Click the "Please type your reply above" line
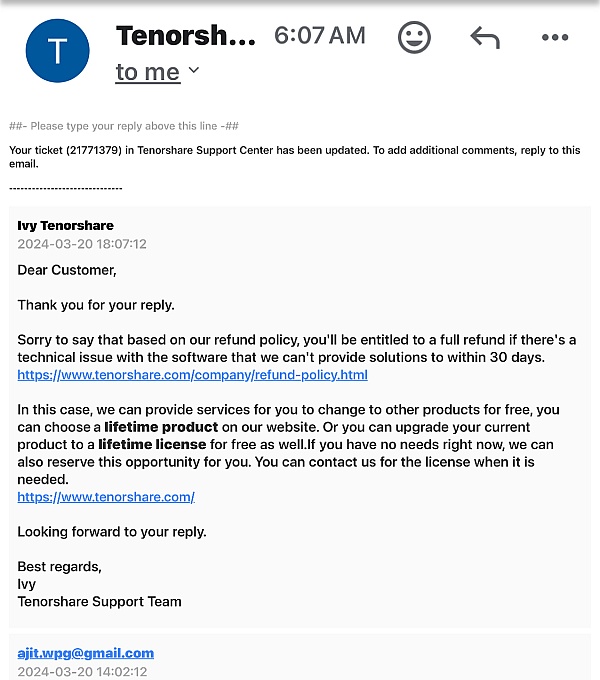600x680 pixels. tap(124, 126)
